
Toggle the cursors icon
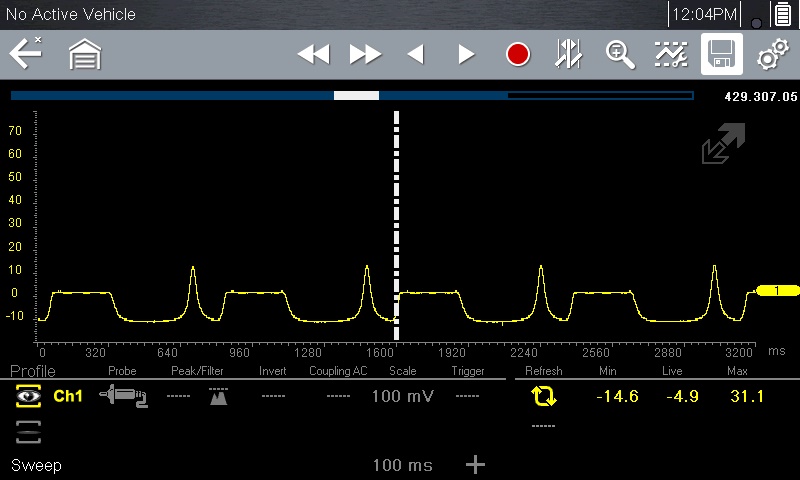click(x=568, y=54)
